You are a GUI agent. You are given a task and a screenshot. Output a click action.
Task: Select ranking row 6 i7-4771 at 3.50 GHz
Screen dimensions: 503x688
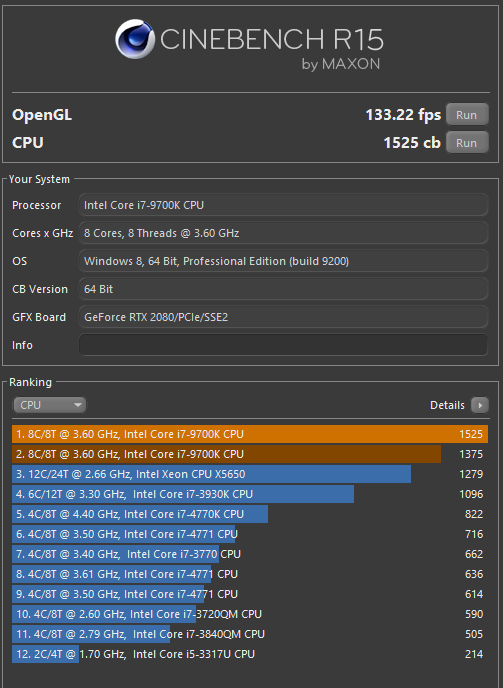point(250,534)
